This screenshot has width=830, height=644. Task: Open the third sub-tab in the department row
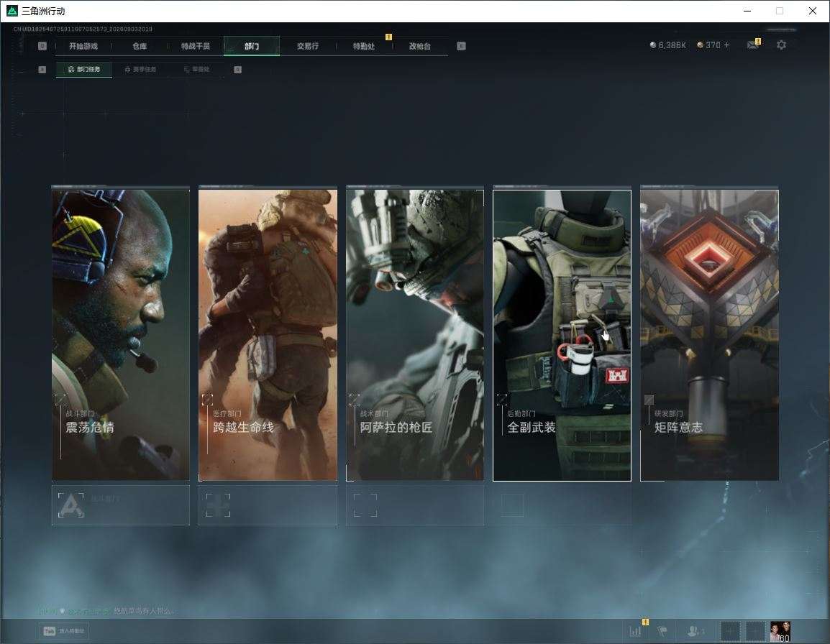(x=196, y=69)
